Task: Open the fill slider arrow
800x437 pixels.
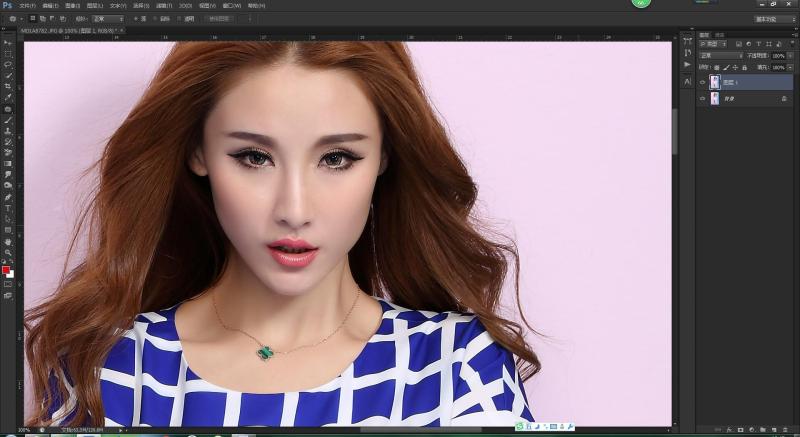Action: pos(790,67)
